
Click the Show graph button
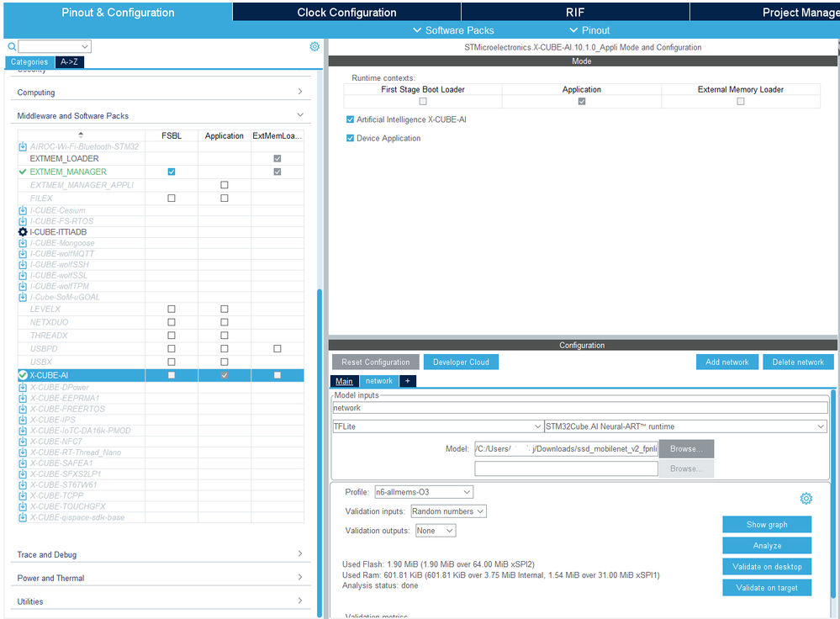767,525
